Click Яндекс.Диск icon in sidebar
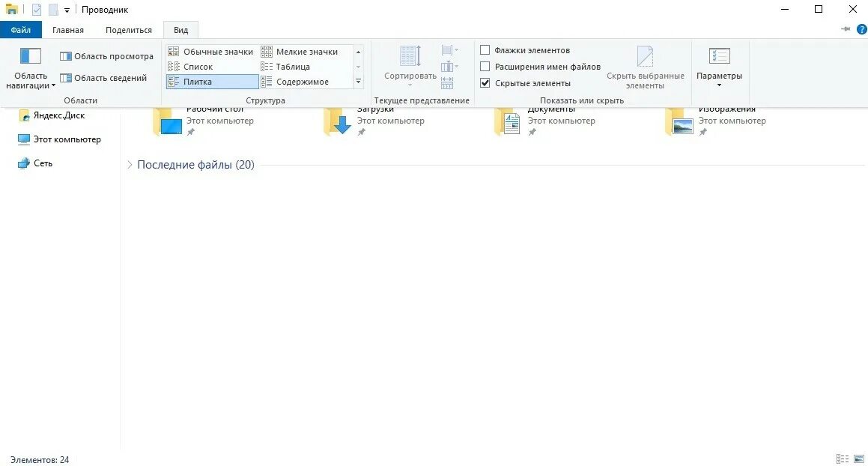The width and height of the screenshot is (868, 466). [24, 115]
